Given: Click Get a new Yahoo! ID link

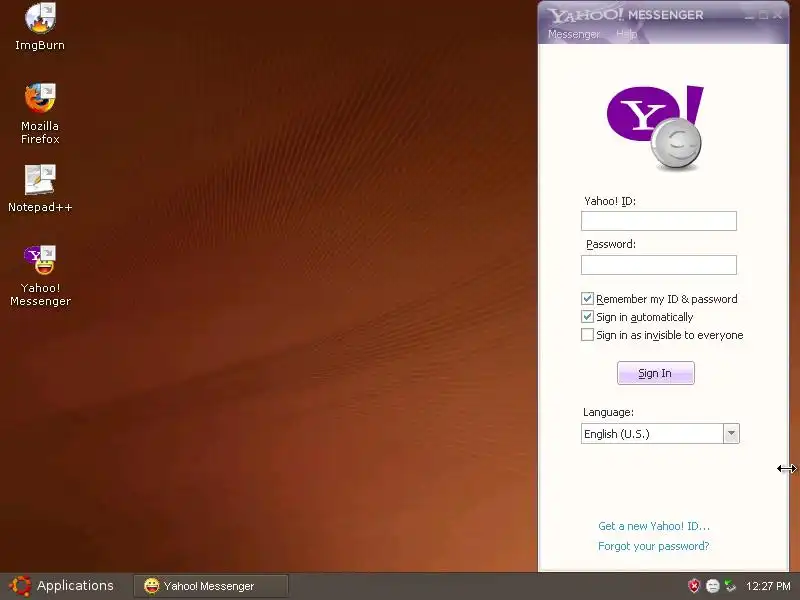Looking at the screenshot, I should pyautogui.click(x=654, y=526).
